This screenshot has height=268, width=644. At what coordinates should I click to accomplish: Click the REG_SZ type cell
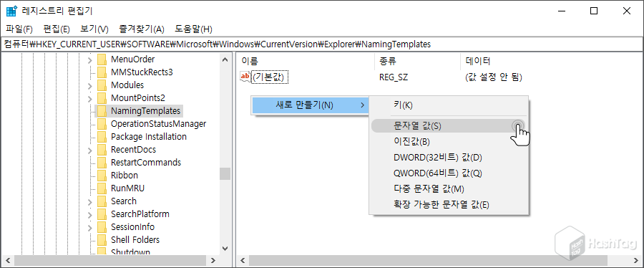coord(394,77)
